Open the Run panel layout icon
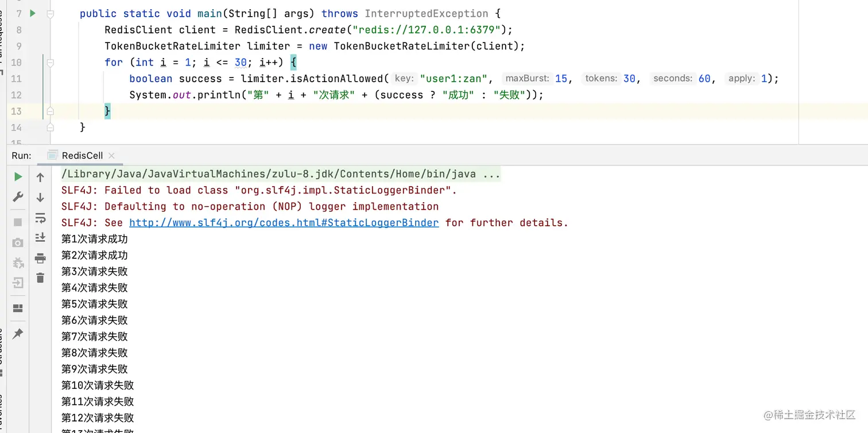Screen dimensions: 868x433 click(18, 308)
